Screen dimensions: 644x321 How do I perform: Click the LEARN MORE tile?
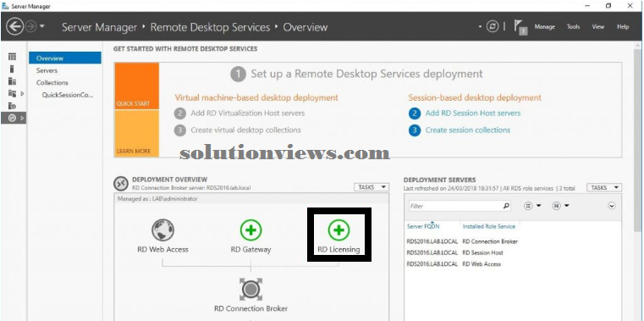(x=137, y=134)
